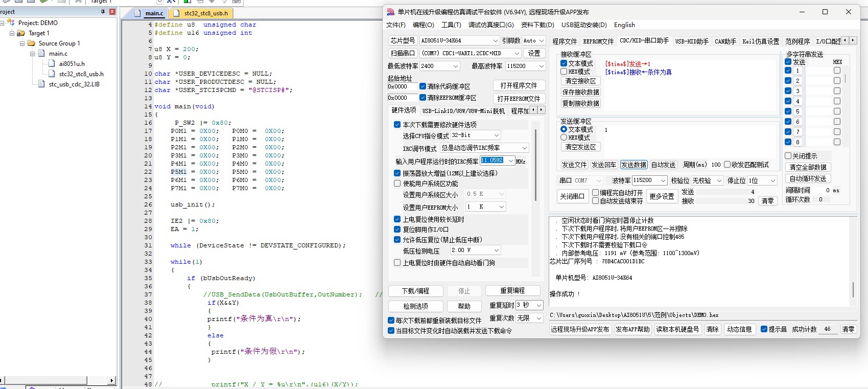Collapse the Project: DEMO tree node
This screenshot has width=868, height=389.
[2, 23]
